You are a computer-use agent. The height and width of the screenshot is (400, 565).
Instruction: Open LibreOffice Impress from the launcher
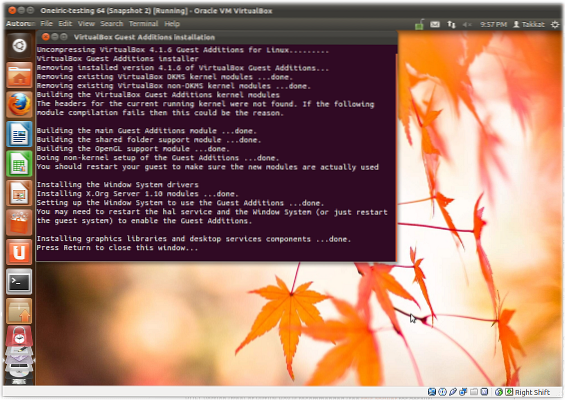(x=19, y=193)
